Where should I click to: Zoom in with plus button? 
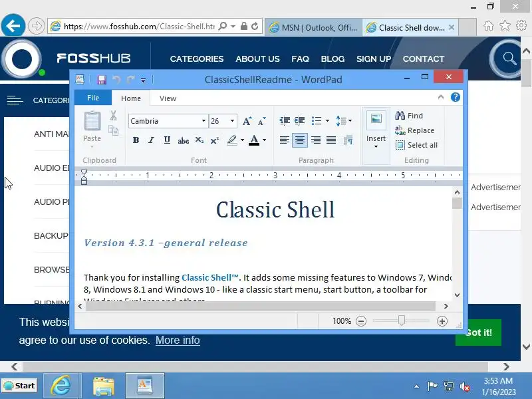point(442,321)
